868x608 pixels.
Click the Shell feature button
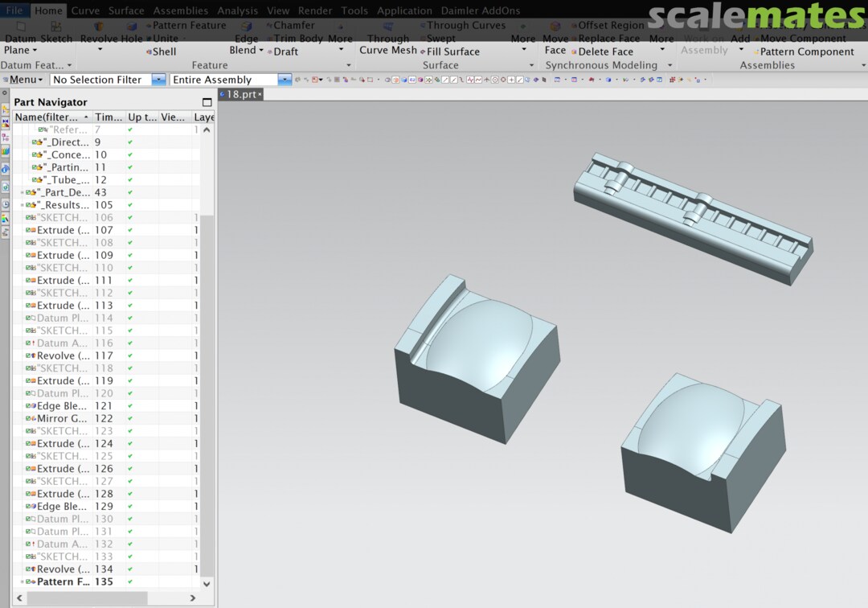tap(163, 51)
